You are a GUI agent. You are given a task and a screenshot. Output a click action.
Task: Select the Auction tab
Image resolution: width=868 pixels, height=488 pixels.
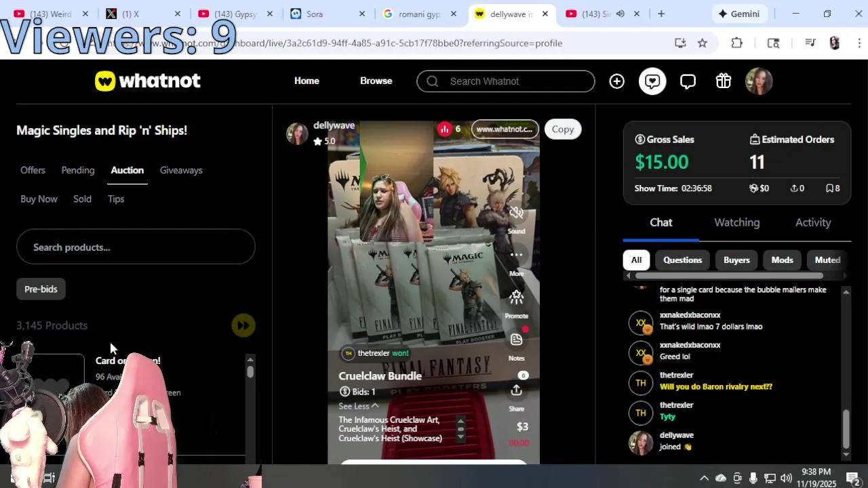(x=127, y=170)
